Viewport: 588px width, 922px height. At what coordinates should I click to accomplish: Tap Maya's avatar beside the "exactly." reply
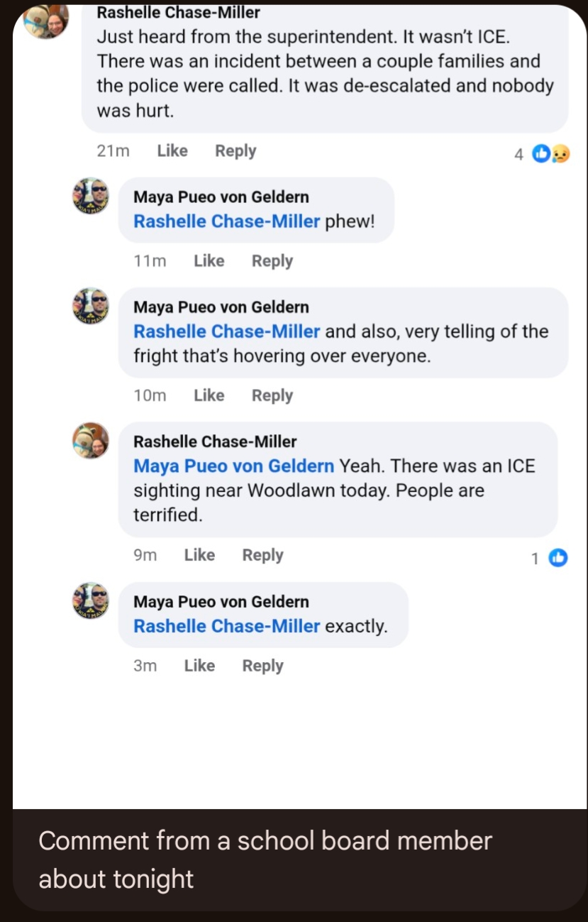pos(91,600)
